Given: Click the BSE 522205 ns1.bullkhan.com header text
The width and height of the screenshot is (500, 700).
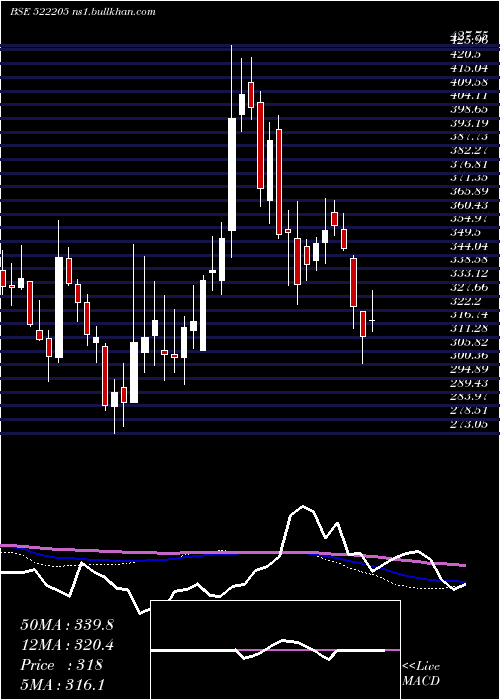Looking at the screenshot, I should point(83,12).
